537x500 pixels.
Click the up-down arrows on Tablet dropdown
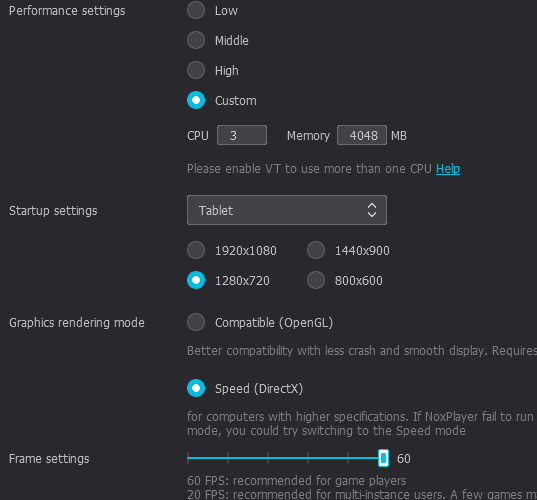pyautogui.click(x=372, y=210)
